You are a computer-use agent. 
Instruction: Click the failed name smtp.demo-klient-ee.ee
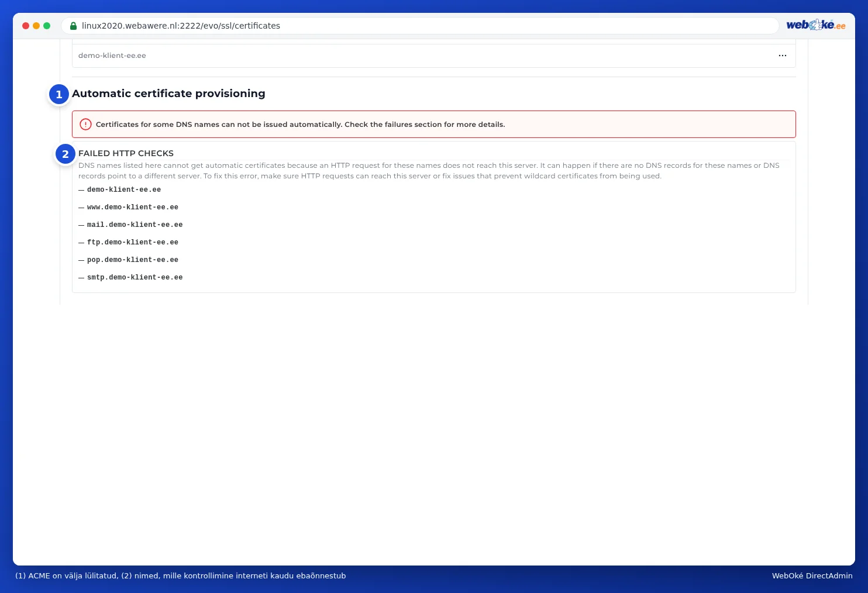click(x=135, y=277)
